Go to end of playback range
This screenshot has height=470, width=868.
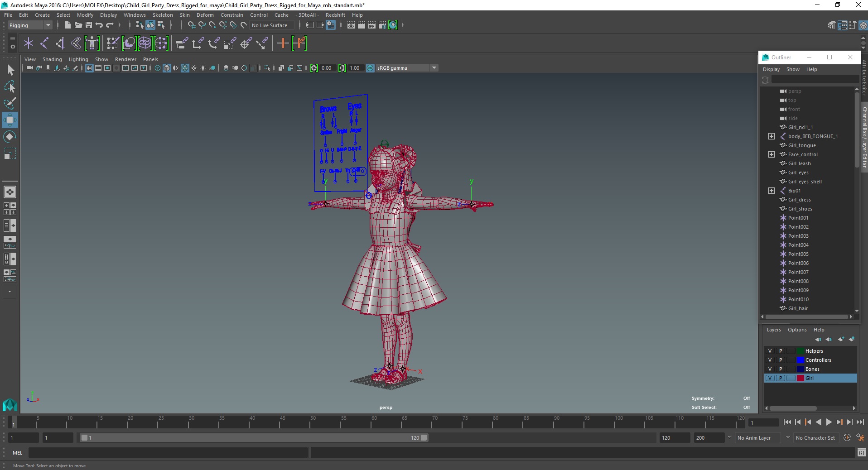[x=860, y=422]
